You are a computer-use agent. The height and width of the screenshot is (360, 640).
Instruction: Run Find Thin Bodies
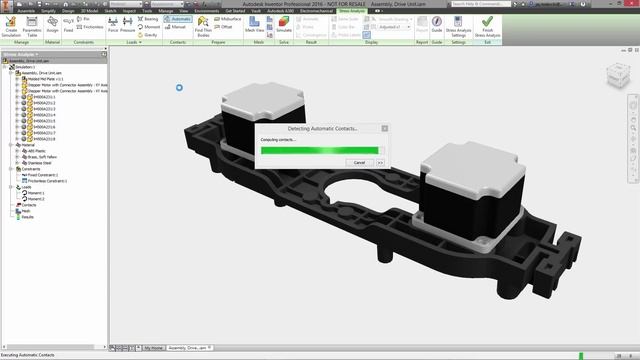click(203, 27)
